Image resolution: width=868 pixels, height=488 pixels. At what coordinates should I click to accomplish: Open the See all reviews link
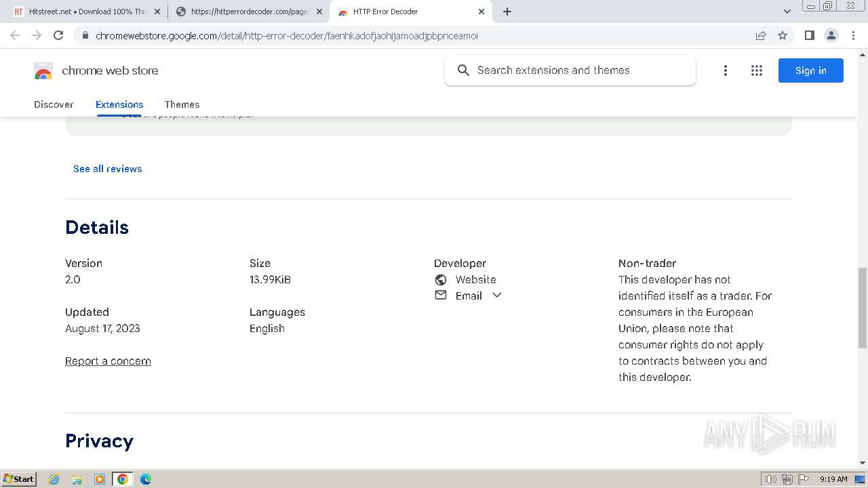coord(107,169)
